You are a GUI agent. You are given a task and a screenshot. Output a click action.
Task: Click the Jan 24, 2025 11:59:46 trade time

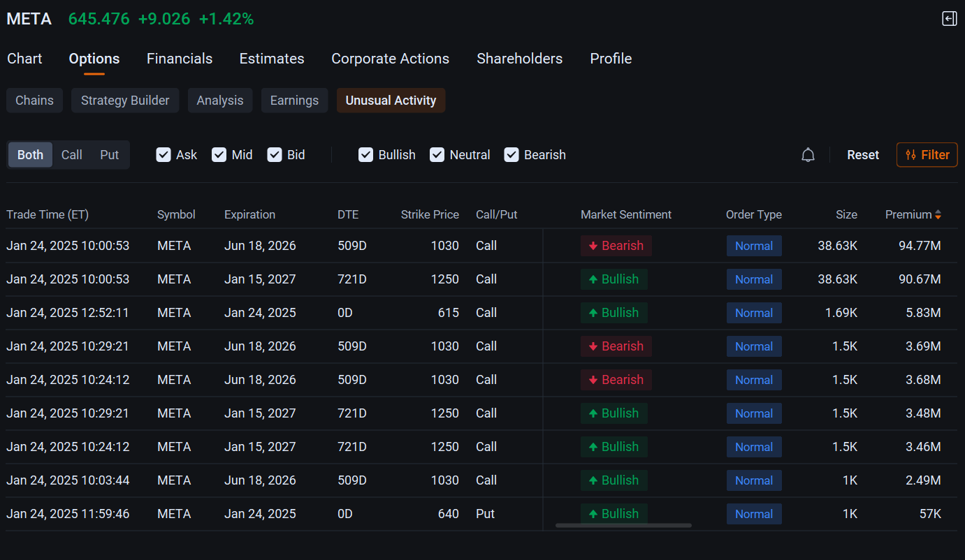tap(68, 514)
